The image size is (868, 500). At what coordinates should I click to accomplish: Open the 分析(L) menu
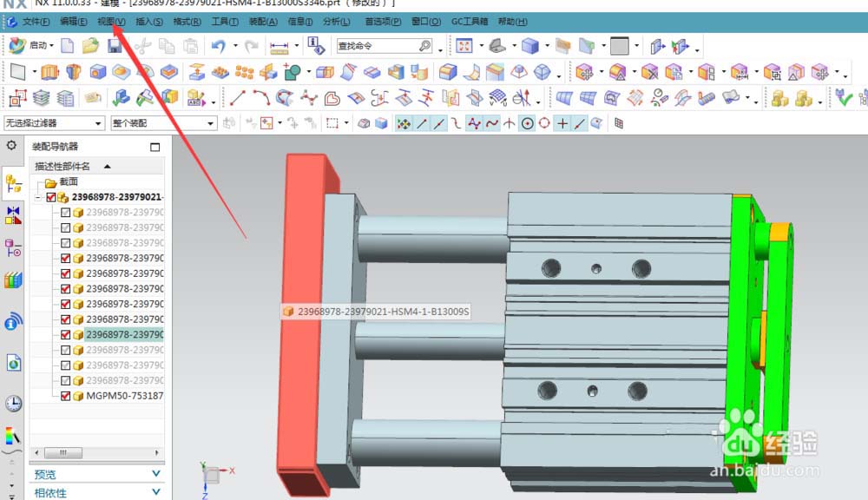(x=336, y=22)
